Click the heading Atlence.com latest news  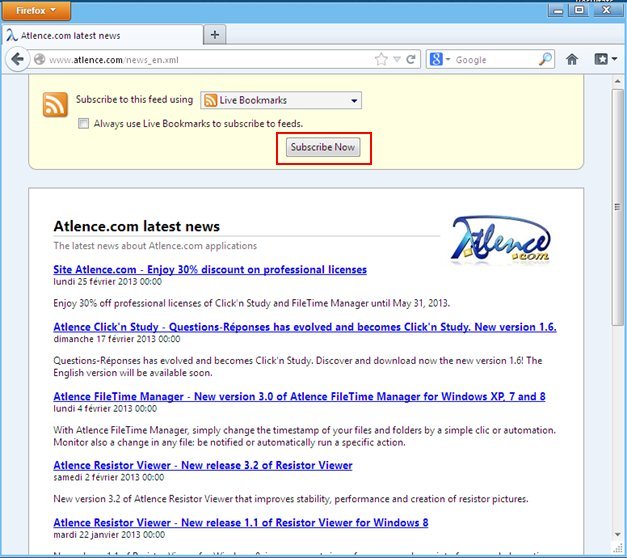click(137, 226)
